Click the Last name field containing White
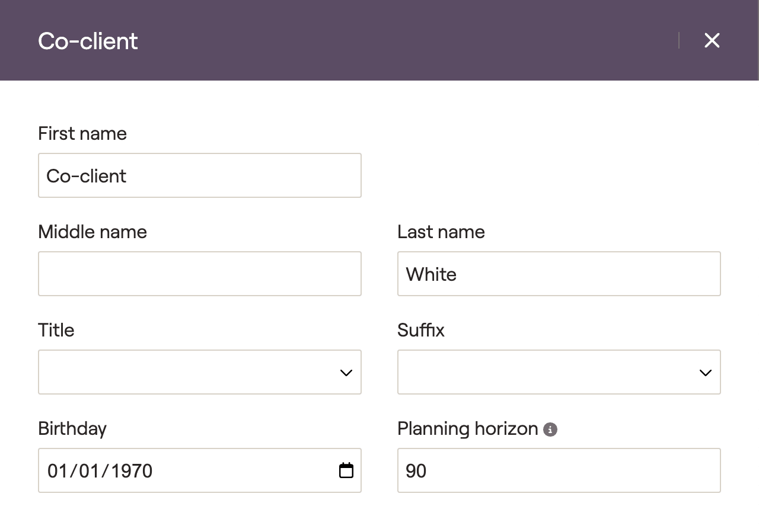This screenshot has height=532, width=759. (x=559, y=274)
